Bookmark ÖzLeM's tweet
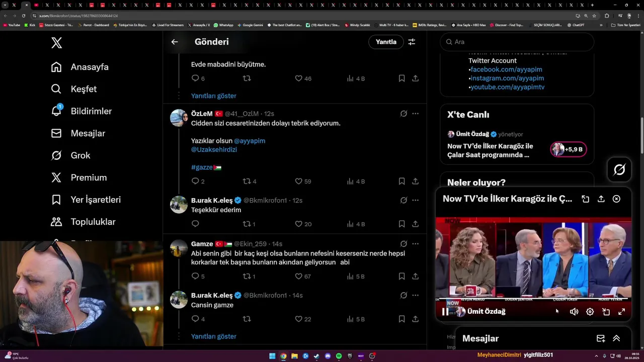644x362 pixels. click(401, 181)
